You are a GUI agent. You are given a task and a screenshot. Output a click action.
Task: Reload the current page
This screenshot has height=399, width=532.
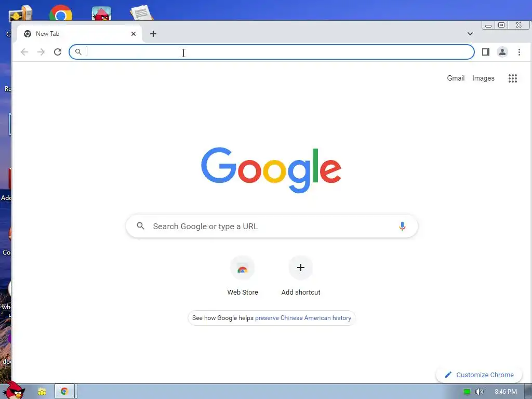58,52
